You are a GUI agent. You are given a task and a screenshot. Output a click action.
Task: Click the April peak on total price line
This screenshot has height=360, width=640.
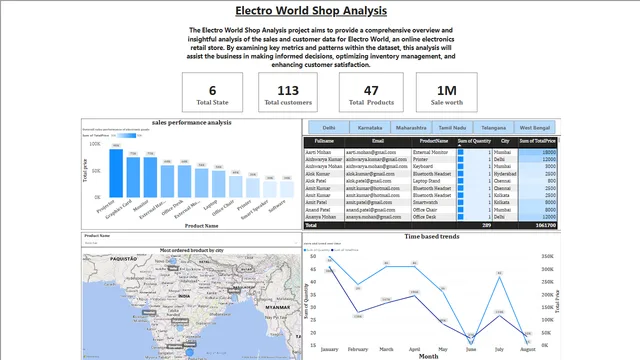point(414,296)
